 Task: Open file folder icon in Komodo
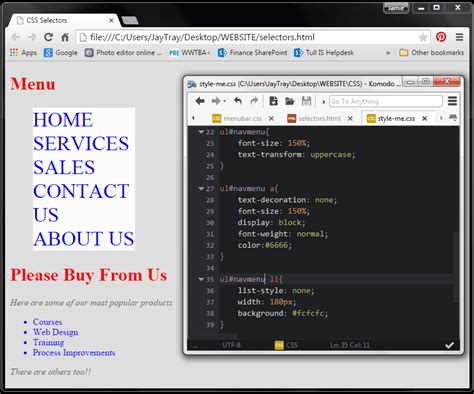(x=290, y=101)
